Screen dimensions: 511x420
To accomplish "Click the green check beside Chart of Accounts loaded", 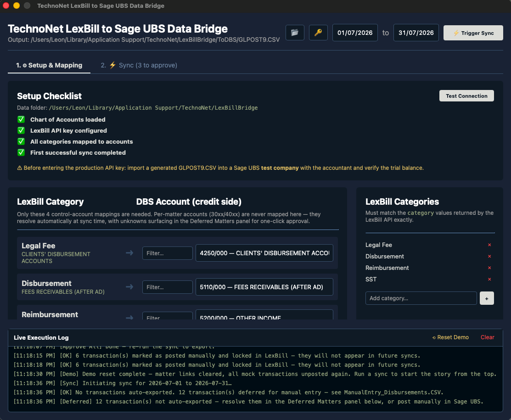I will 21,120.
